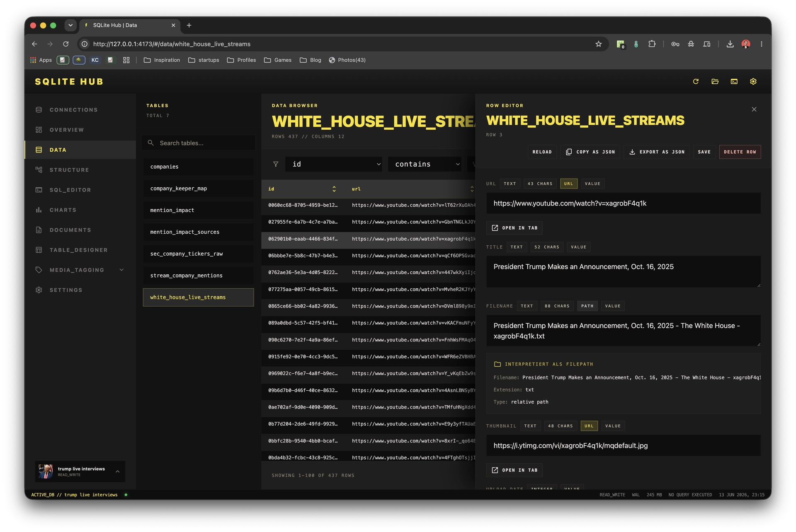Open the Apps bookmark shortcut

click(x=41, y=60)
